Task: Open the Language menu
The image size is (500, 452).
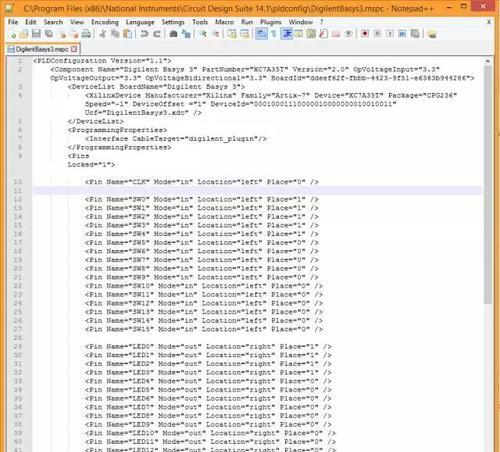Action: tap(140, 22)
